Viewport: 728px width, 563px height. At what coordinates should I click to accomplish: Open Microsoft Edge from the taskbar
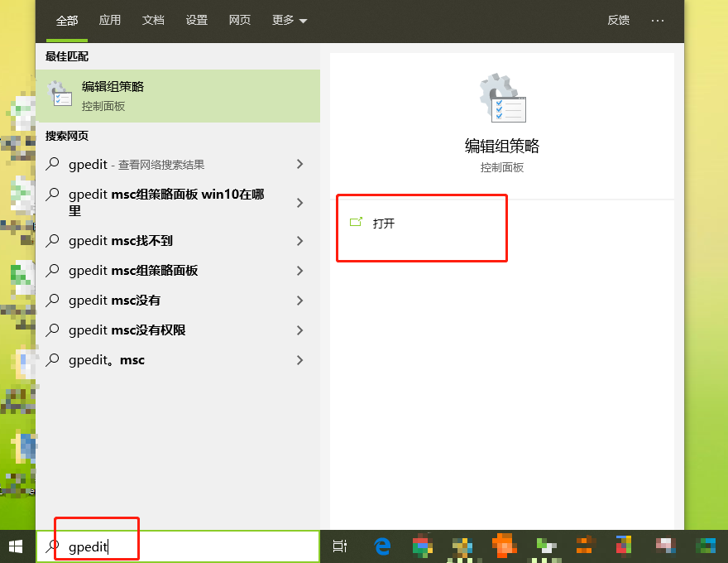click(x=381, y=546)
